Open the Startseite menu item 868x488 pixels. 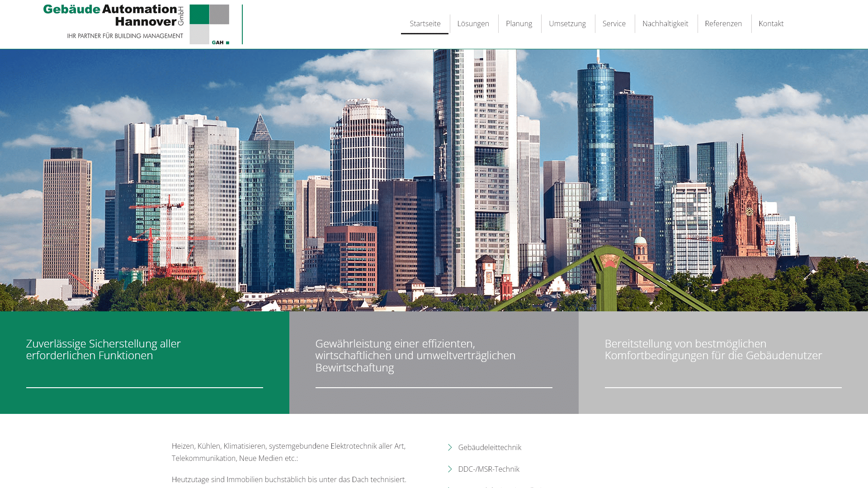click(x=425, y=23)
